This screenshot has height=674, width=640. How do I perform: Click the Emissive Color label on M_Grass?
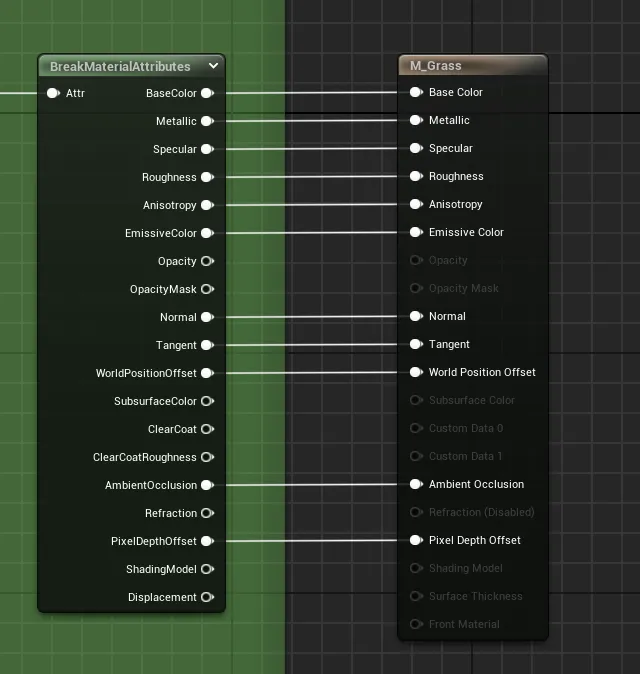(x=466, y=232)
